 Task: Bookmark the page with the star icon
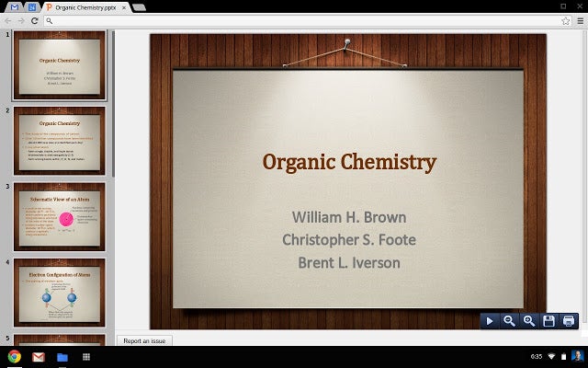[566, 20]
